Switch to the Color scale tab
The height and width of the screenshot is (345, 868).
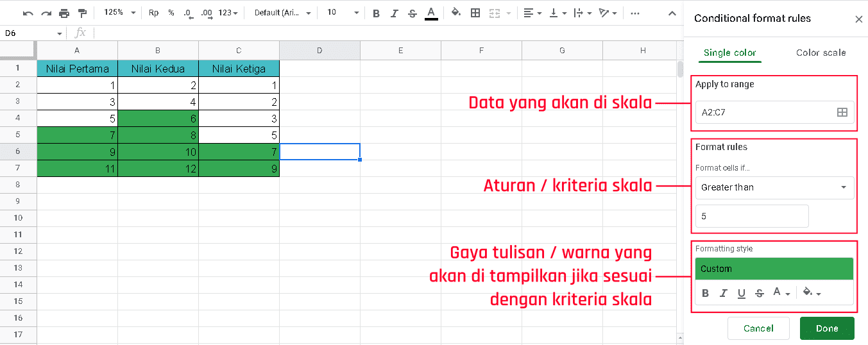click(821, 53)
